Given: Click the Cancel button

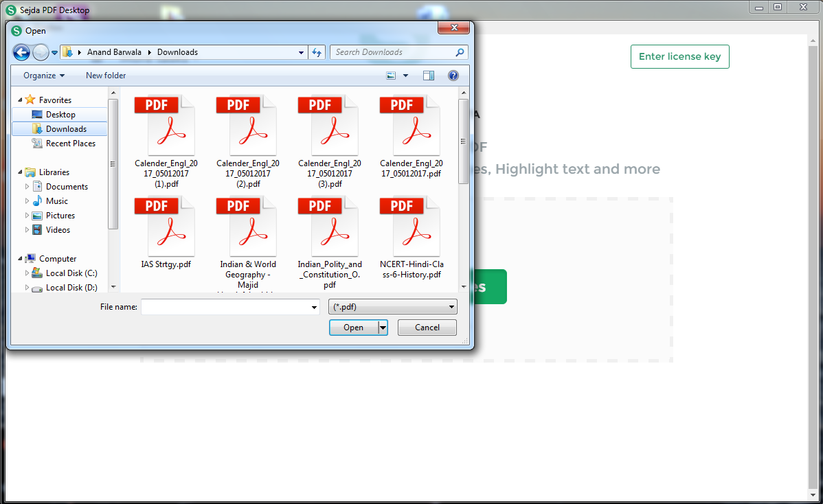Looking at the screenshot, I should [x=427, y=328].
